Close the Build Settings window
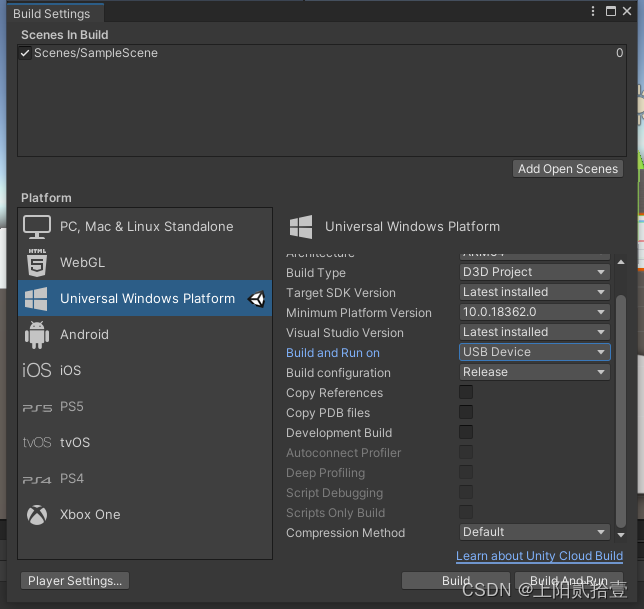The height and width of the screenshot is (609, 644). (627, 11)
